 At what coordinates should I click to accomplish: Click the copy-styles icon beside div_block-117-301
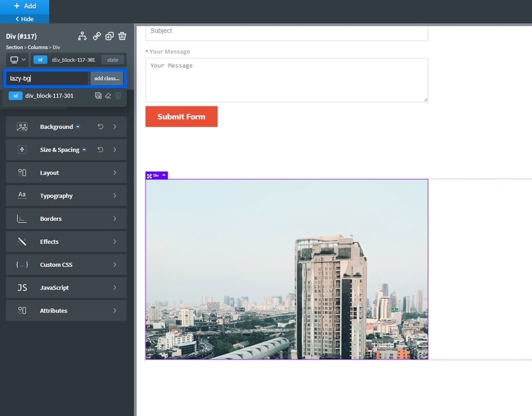point(99,95)
